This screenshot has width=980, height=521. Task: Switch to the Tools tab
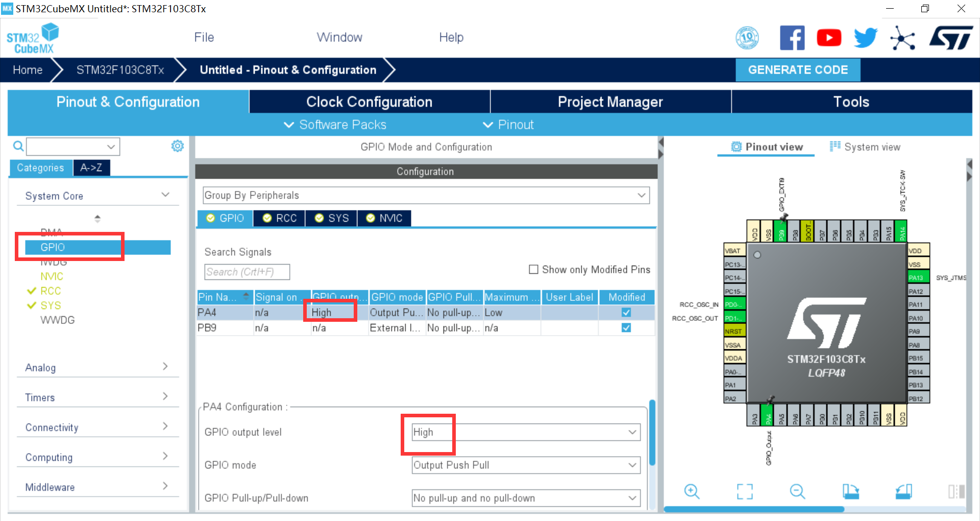click(851, 102)
